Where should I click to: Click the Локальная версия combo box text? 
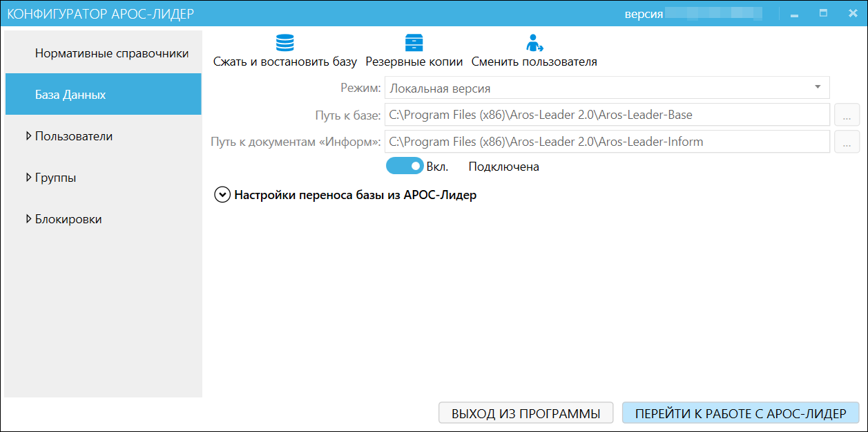(441, 88)
